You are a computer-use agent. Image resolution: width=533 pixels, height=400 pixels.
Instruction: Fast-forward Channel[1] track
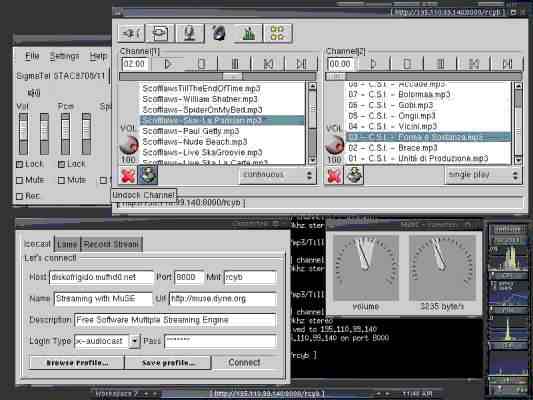[301, 64]
